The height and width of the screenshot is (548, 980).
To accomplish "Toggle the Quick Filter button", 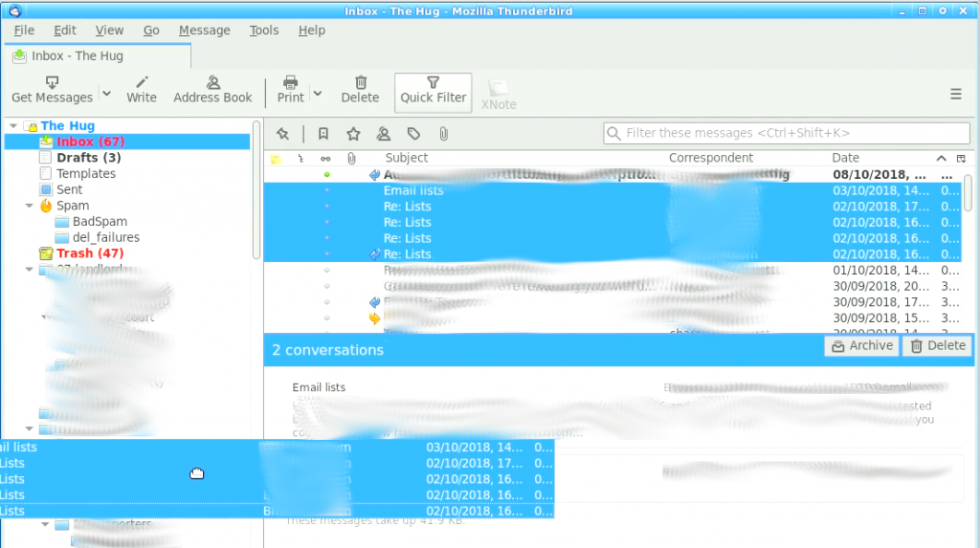I will pos(434,92).
